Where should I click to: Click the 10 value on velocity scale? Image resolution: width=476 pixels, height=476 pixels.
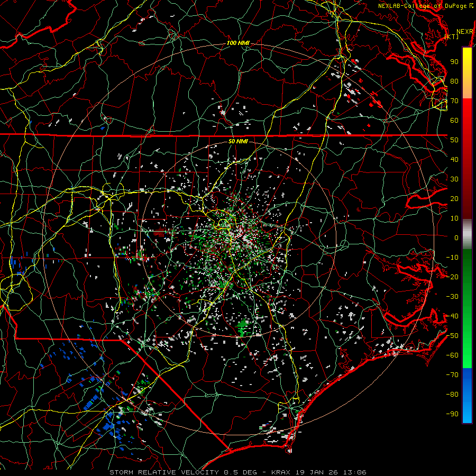pos(454,218)
